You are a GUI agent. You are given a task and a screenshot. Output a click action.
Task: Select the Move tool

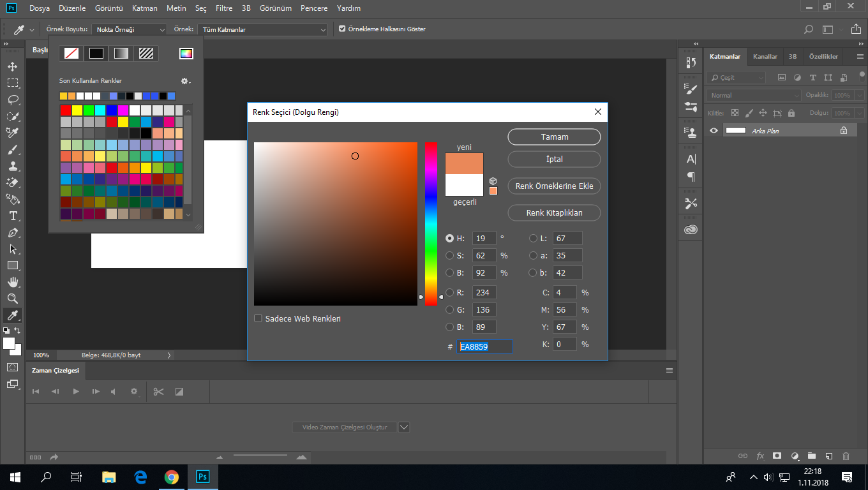coord(13,66)
